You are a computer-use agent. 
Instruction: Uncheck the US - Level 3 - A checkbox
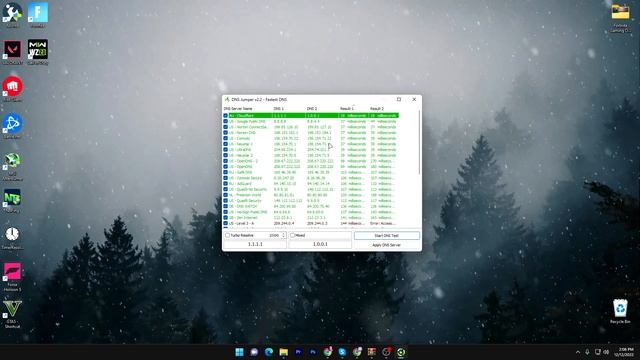click(x=225, y=223)
